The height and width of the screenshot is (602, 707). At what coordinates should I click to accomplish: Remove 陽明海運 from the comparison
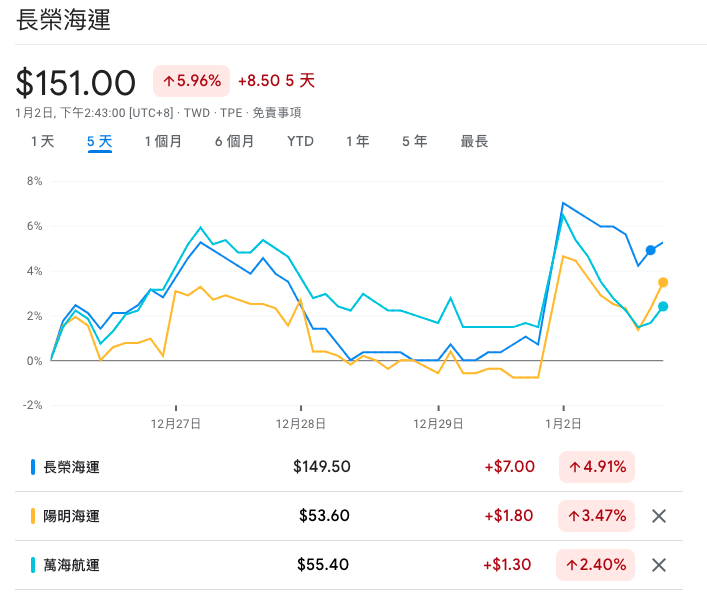pos(659,516)
